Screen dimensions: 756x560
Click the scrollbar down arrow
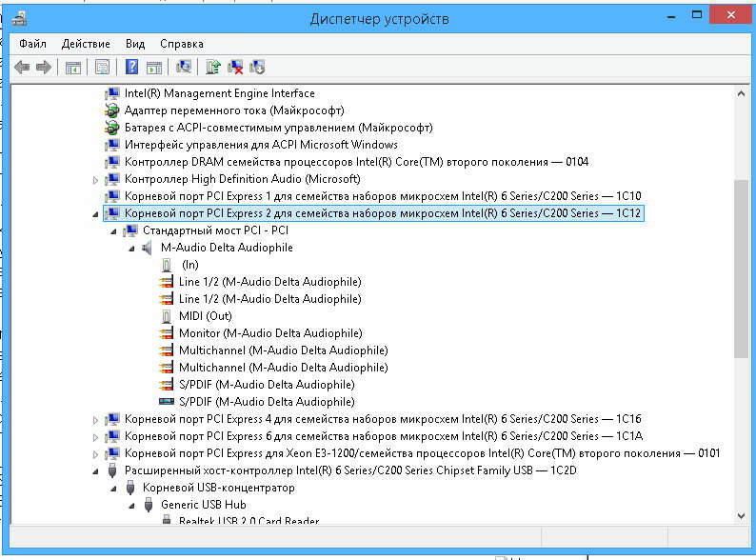[741, 515]
